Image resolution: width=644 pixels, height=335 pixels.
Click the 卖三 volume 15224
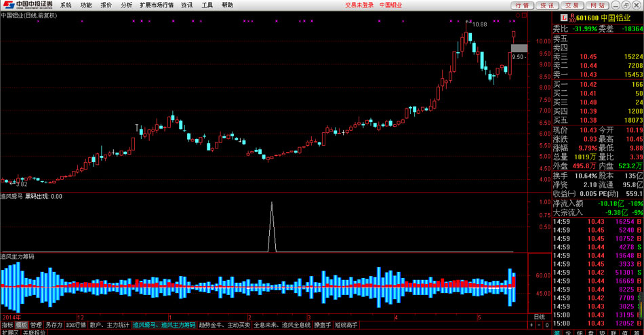(x=633, y=57)
